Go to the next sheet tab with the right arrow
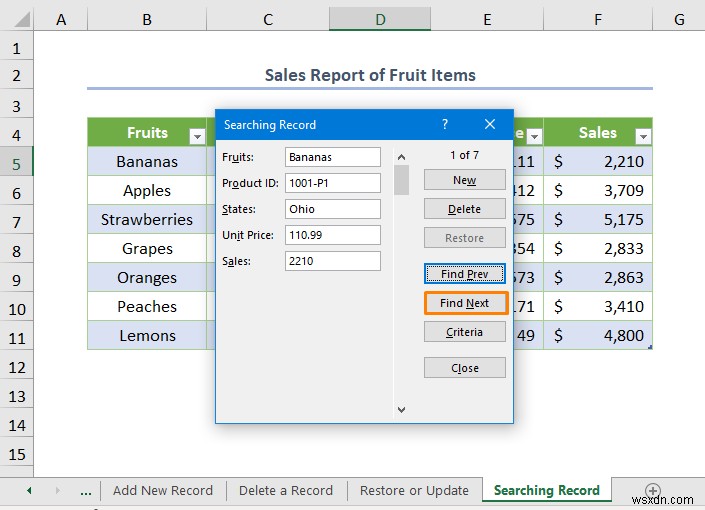This screenshot has width=705, height=510. (57, 490)
